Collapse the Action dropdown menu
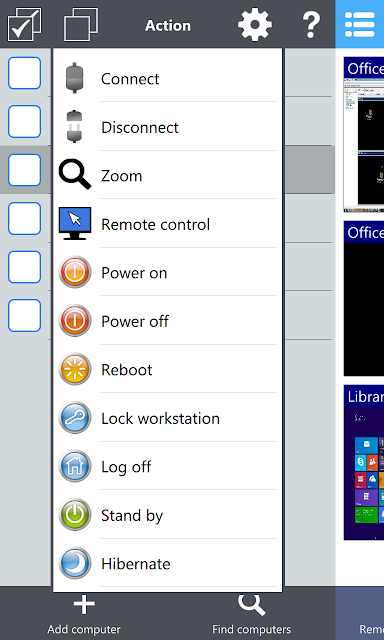Viewport: 384px width, 640px height. 168,25
